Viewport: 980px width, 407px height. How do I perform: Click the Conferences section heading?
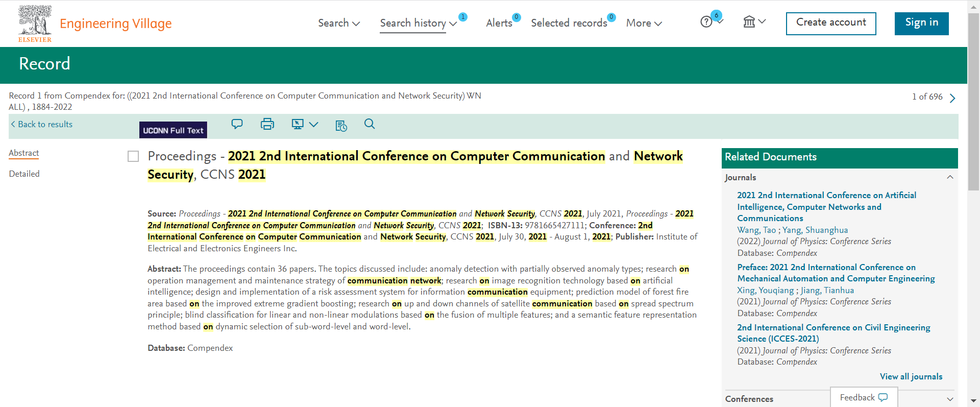(x=749, y=399)
